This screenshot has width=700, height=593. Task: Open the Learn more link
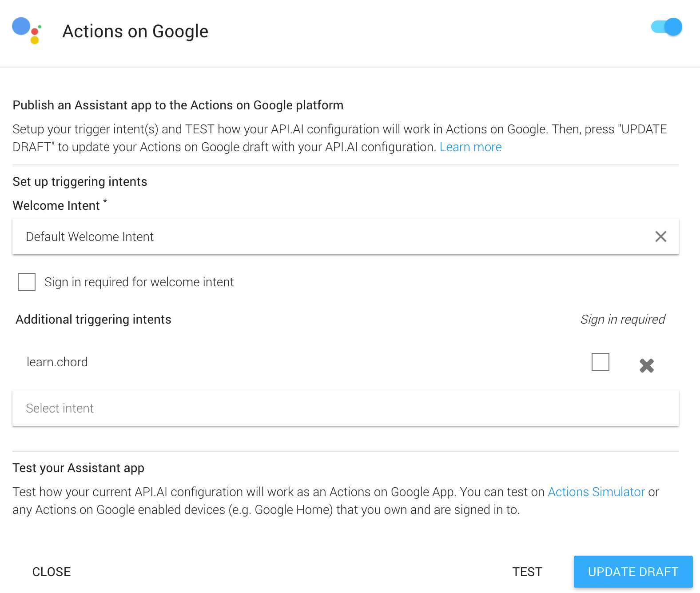click(x=470, y=147)
